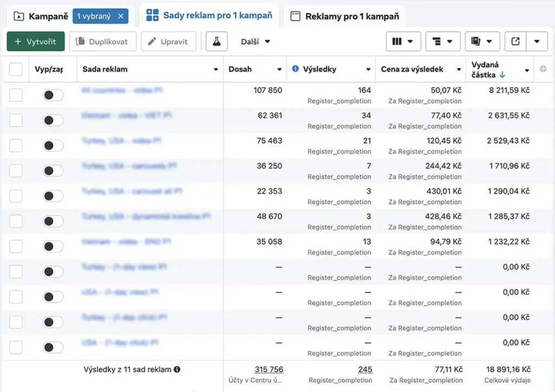555x392 pixels.
Task: Toggle the ad set with 107 850 reach
Action: pyautogui.click(x=53, y=95)
